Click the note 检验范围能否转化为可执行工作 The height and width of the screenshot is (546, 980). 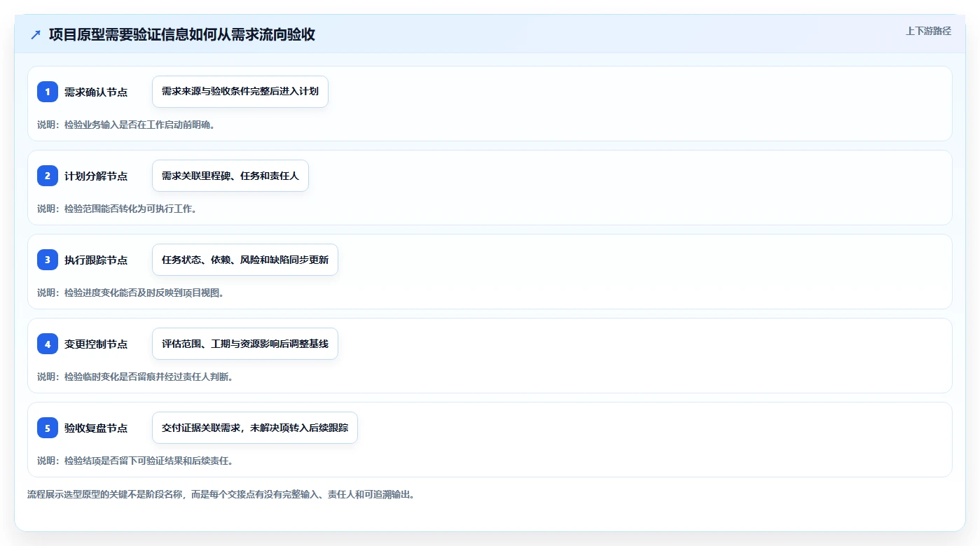pyautogui.click(x=117, y=209)
